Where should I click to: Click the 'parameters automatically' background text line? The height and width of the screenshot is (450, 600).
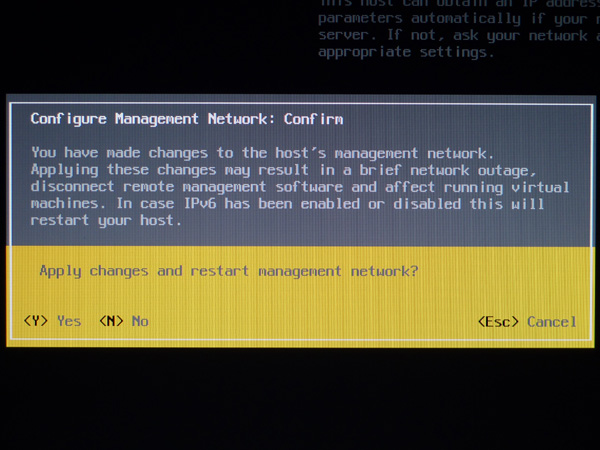point(419,18)
